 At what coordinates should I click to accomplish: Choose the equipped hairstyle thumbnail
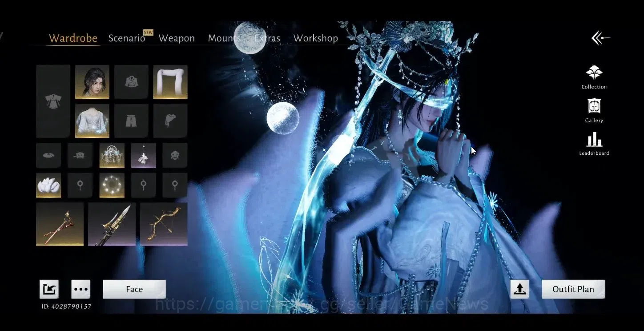coord(92,82)
